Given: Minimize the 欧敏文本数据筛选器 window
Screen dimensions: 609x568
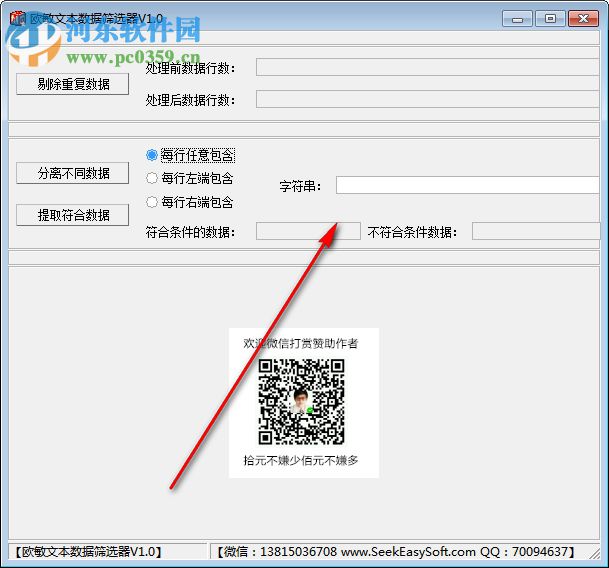Looking at the screenshot, I should (x=517, y=19).
